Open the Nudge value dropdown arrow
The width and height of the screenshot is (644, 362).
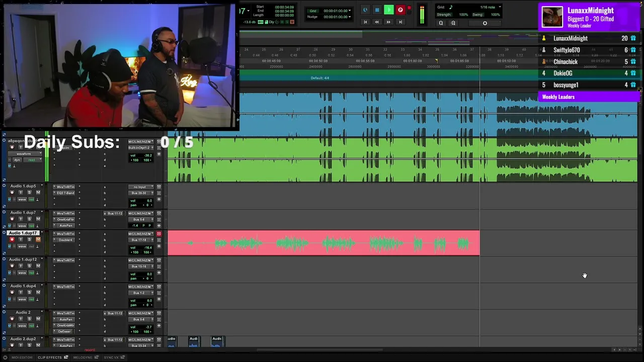(x=350, y=17)
